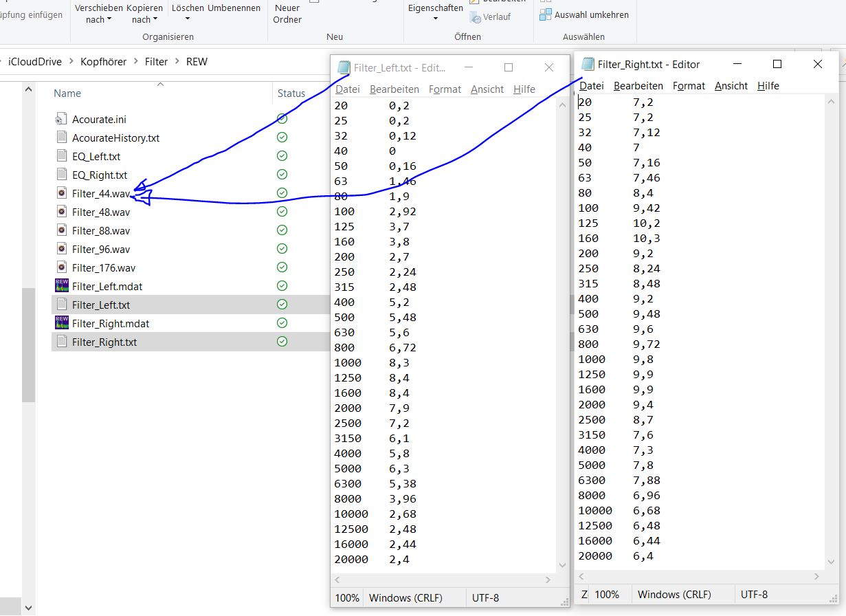The image size is (846, 616).
Task: Click the Filter_Right.txt file icon in Explorer
Action: 61,342
